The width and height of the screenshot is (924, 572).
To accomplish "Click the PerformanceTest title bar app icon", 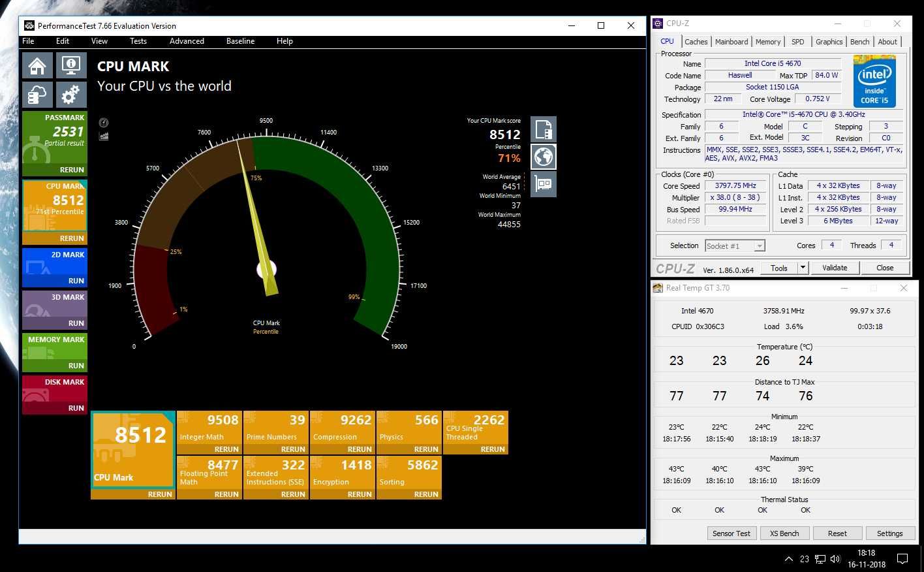I will [x=29, y=26].
